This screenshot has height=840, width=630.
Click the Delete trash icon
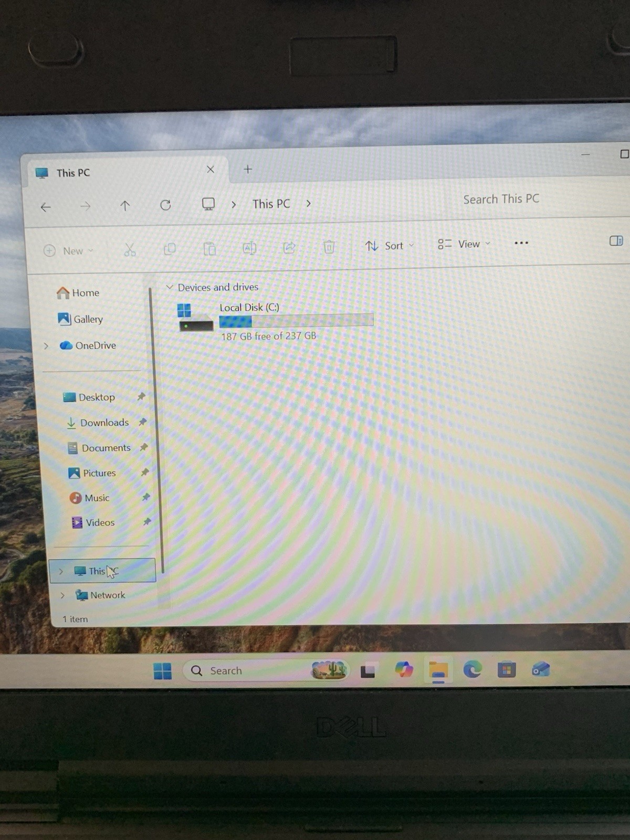329,247
